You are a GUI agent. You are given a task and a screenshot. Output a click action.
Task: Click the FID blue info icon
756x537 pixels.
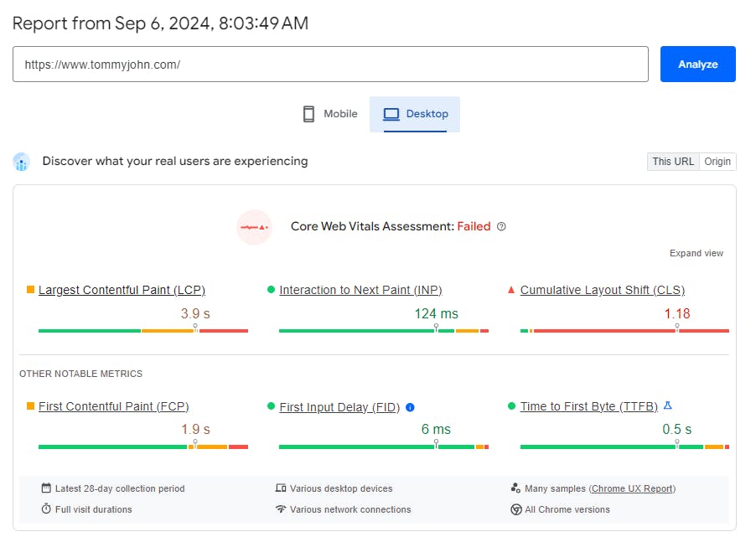click(411, 407)
